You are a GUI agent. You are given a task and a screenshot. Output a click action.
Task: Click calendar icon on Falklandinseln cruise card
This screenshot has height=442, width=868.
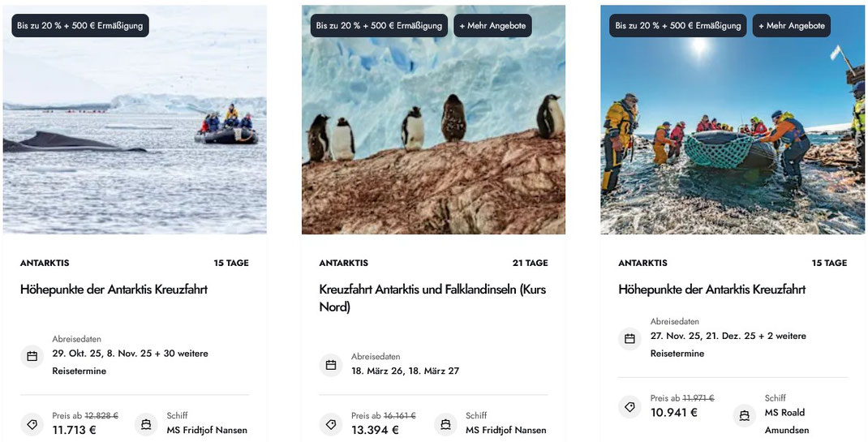point(331,365)
